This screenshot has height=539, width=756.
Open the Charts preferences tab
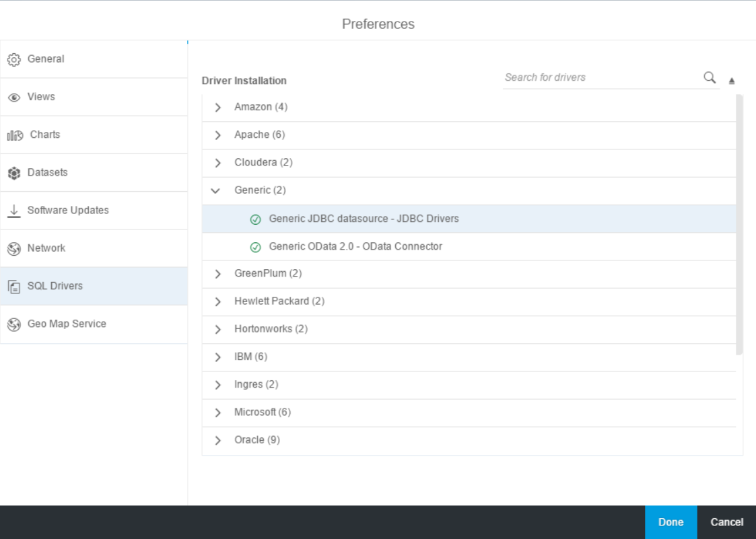pos(94,135)
